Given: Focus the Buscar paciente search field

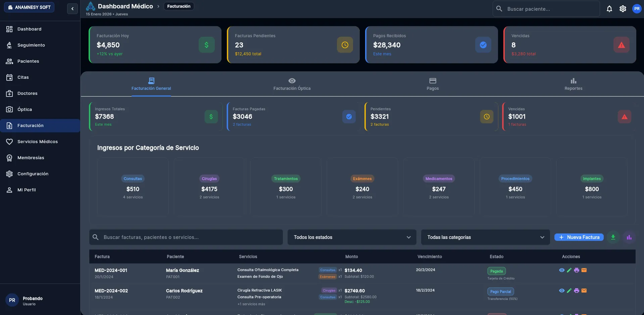Looking at the screenshot, I should (x=546, y=9).
